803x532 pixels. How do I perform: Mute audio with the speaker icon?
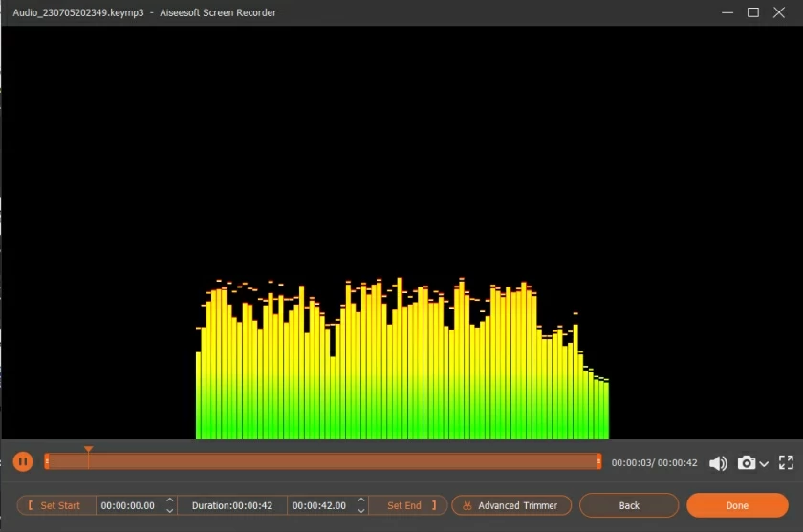click(x=718, y=463)
